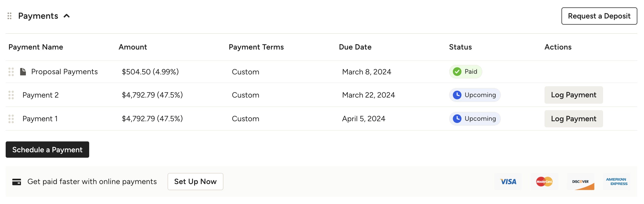Click the green Paid checkmark icon

click(x=457, y=72)
